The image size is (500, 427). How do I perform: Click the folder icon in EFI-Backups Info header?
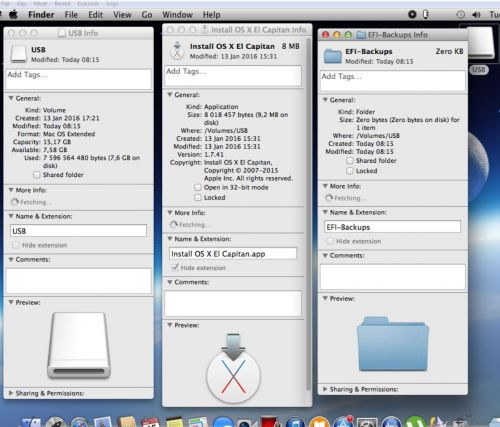point(333,56)
